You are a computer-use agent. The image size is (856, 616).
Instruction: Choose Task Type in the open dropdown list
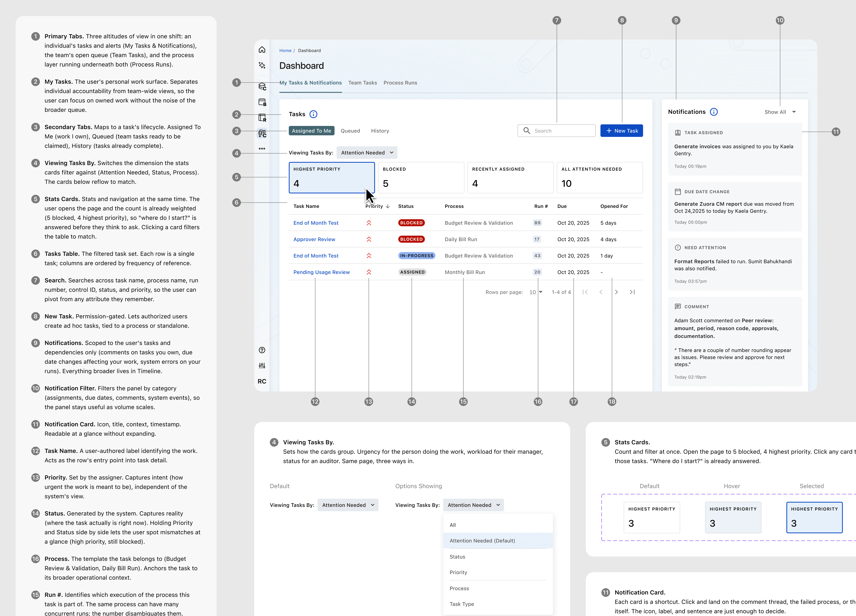[x=498, y=604]
